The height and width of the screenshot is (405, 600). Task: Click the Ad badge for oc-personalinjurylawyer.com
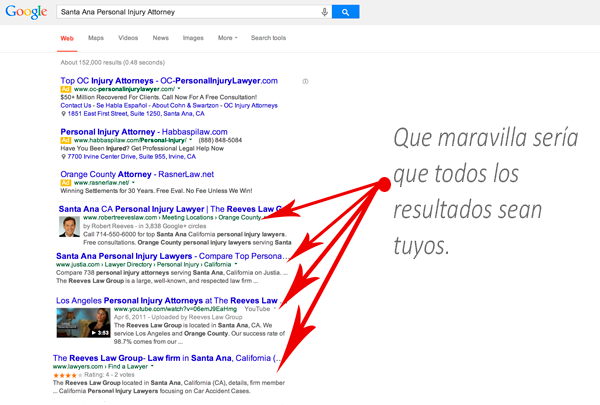pyautogui.click(x=65, y=89)
